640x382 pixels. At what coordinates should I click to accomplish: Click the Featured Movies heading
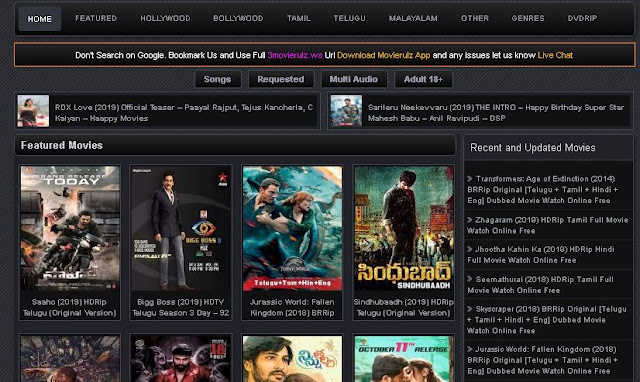coord(62,145)
